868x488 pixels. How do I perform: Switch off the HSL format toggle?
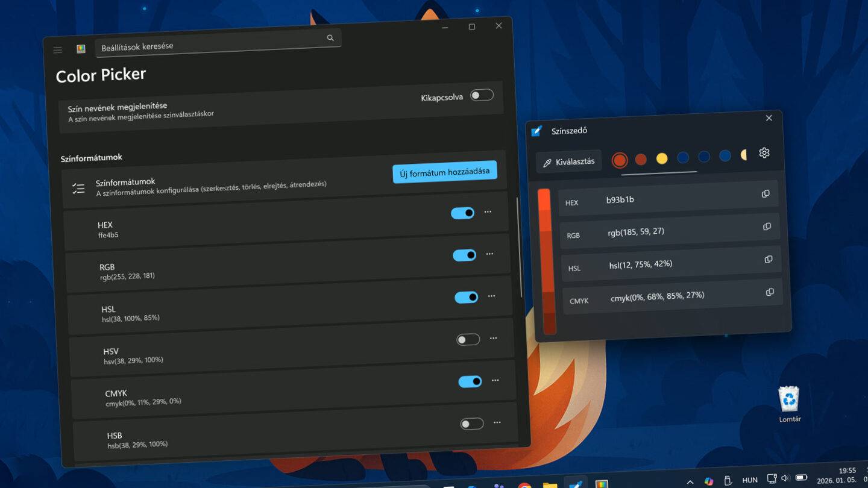[x=466, y=297]
